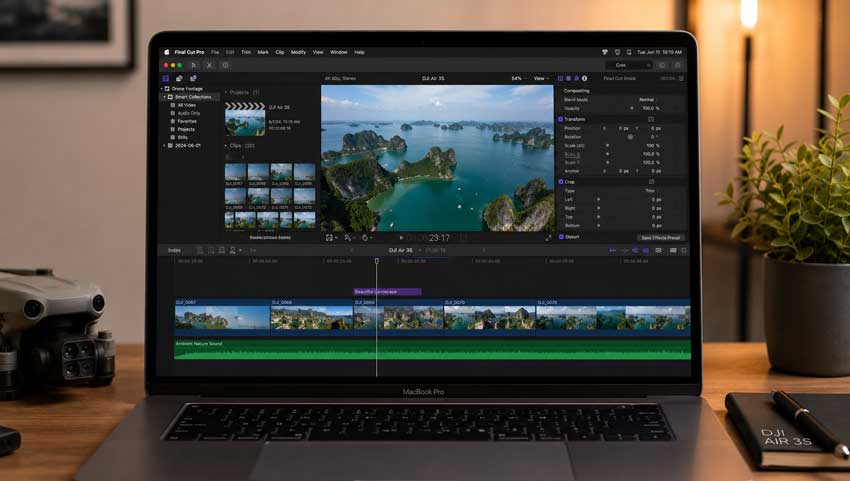Open the transform tool dropdown below viewer
The image size is (850, 481).
331,238
